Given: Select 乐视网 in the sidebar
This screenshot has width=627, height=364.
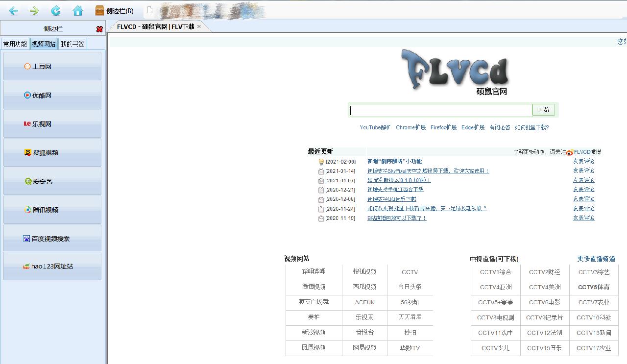Looking at the screenshot, I should click(52, 123).
